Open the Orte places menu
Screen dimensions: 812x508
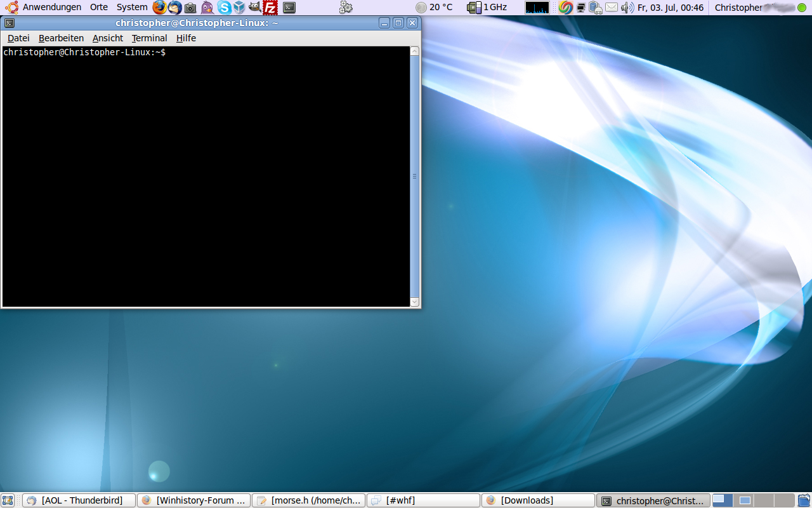pyautogui.click(x=99, y=8)
